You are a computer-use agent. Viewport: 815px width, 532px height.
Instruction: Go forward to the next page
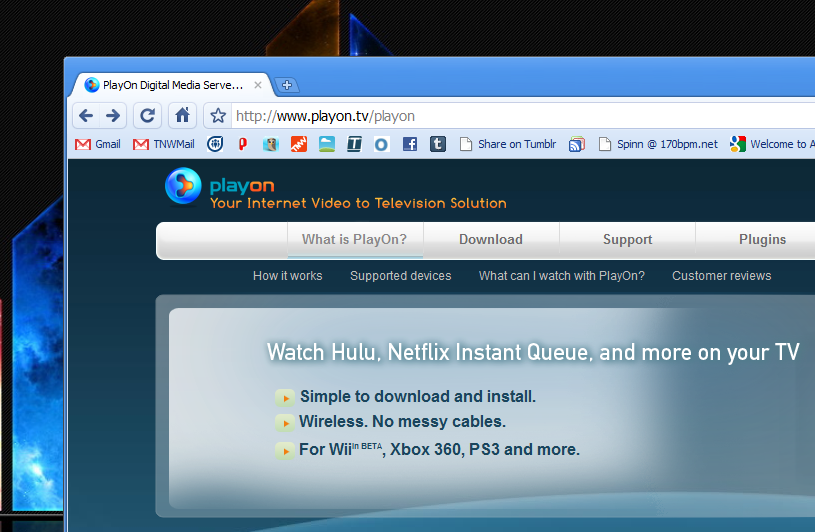113,115
